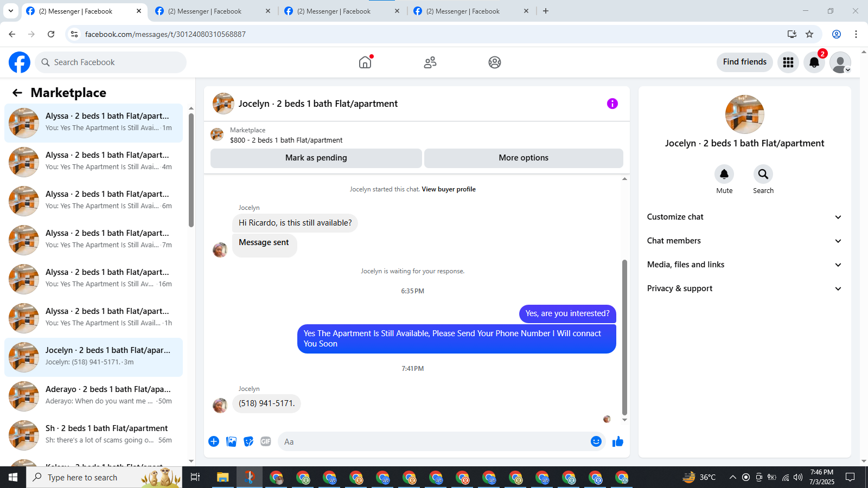This screenshot has height=488, width=868.
Task: Click Mark as pending button
Action: [x=316, y=158]
